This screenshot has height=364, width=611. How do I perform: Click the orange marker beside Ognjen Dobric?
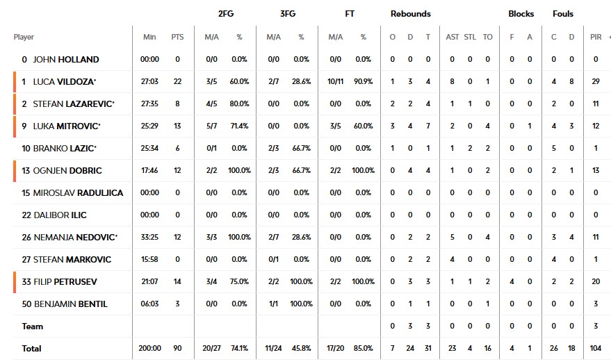(14, 171)
